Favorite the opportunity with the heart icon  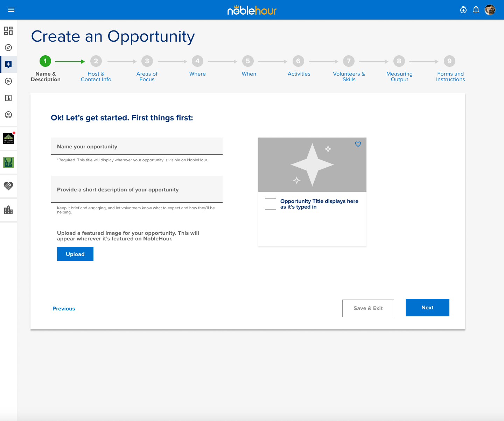coord(358,144)
